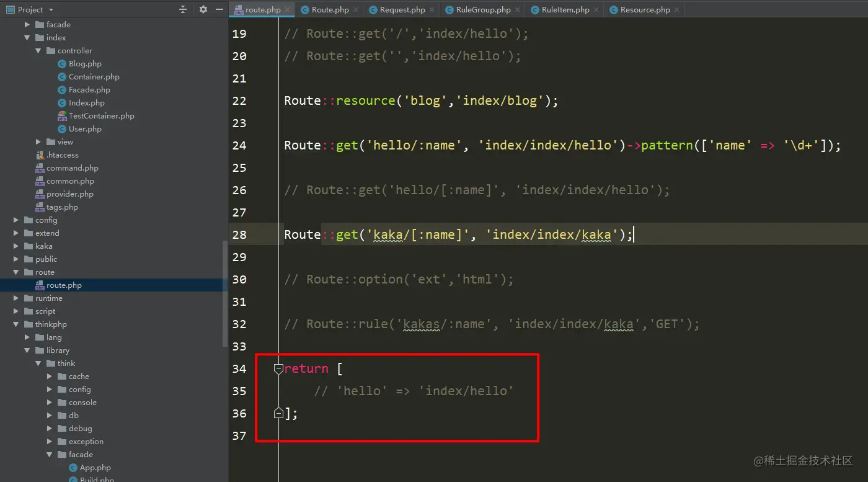
Task: Expand the console folder arrow
Action: [50, 403]
